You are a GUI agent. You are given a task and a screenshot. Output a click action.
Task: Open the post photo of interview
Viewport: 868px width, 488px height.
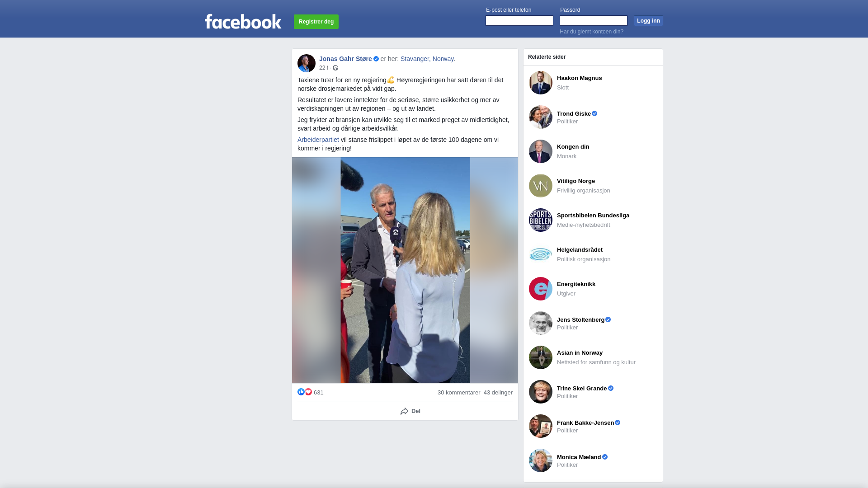pos(405,270)
